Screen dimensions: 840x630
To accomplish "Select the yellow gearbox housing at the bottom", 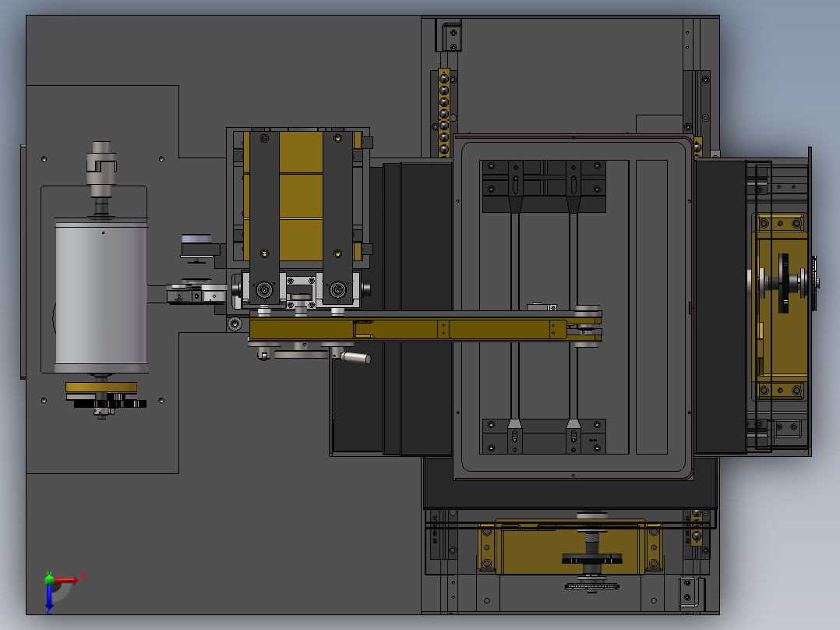I will (570, 547).
